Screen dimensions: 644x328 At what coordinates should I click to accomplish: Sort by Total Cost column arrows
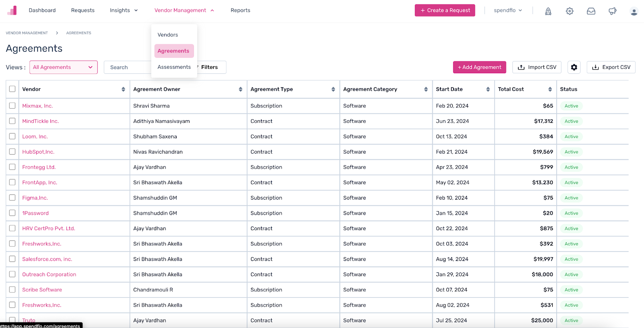pyautogui.click(x=550, y=89)
